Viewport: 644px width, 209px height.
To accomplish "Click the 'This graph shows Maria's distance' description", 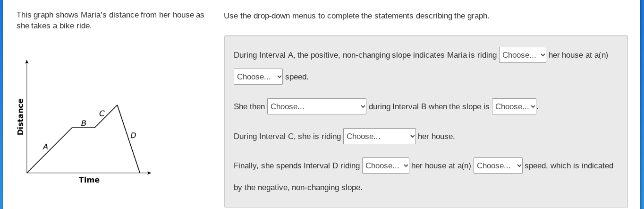I will click(110, 20).
